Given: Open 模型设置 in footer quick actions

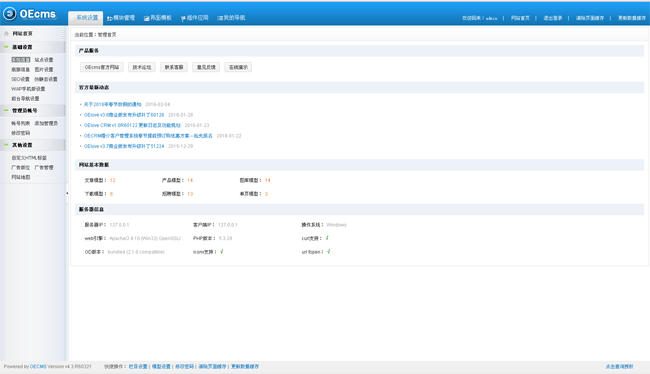Looking at the screenshot, I should 161,367.
